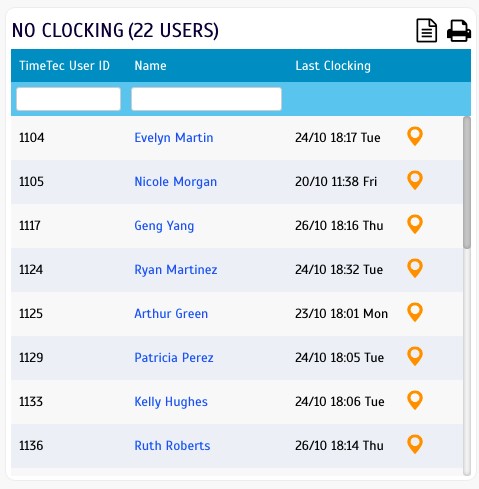This screenshot has width=479, height=489.
Task: Select the Geng Yang user link
Action: tap(164, 226)
